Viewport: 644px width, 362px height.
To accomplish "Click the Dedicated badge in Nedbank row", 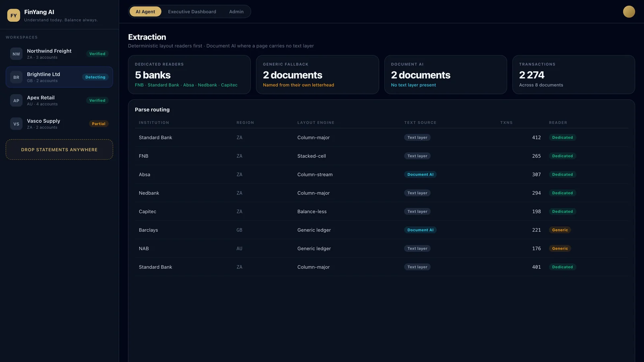I will pyautogui.click(x=562, y=193).
